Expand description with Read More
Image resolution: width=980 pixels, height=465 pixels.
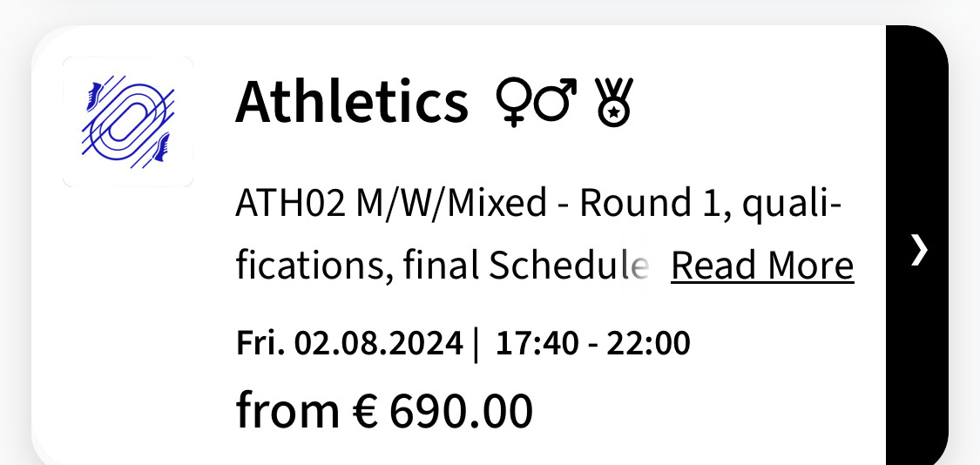[x=762, y=266]
